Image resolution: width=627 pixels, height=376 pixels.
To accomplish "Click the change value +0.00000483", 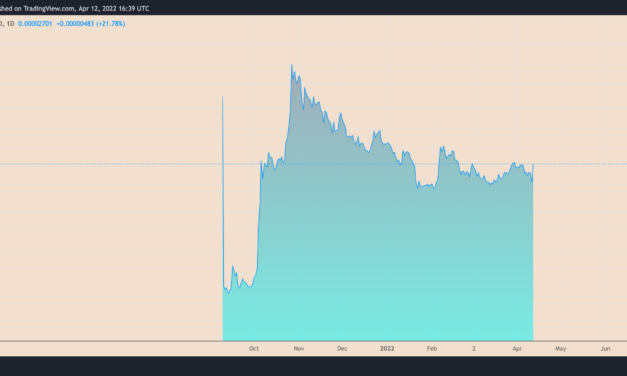I will point(75,24).
